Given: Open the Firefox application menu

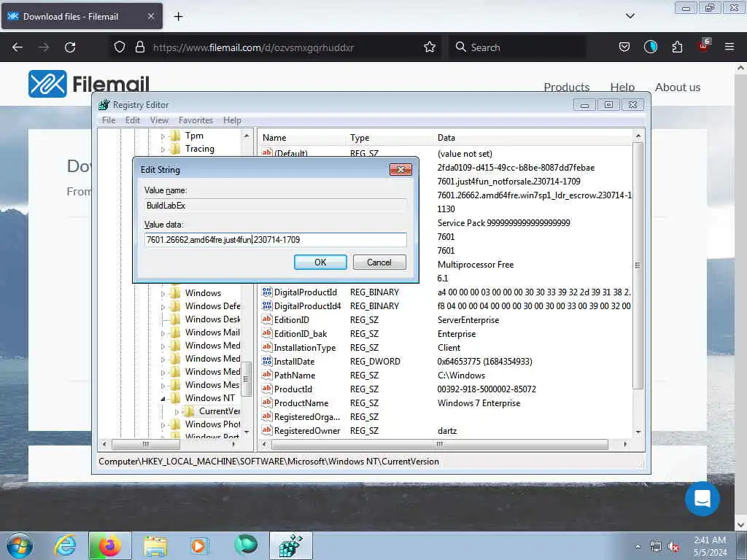Looking at the screenshot, I should tap(729, 47).
